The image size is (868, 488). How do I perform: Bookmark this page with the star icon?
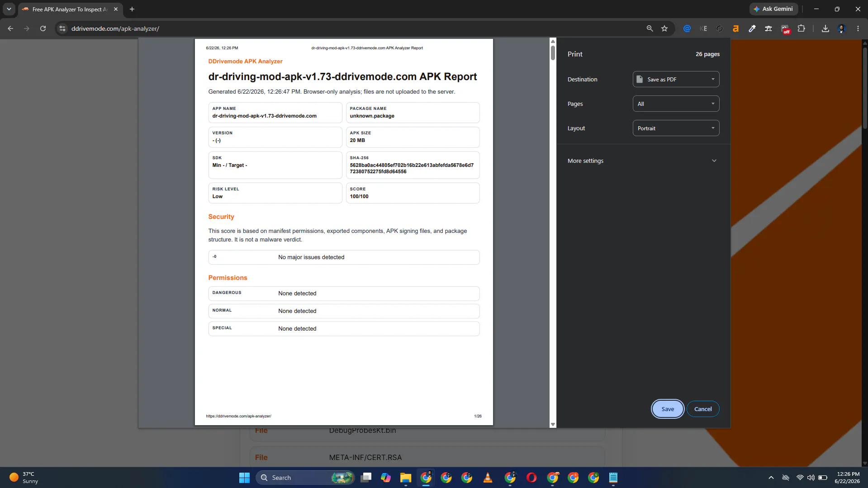(x=664, y=28)
